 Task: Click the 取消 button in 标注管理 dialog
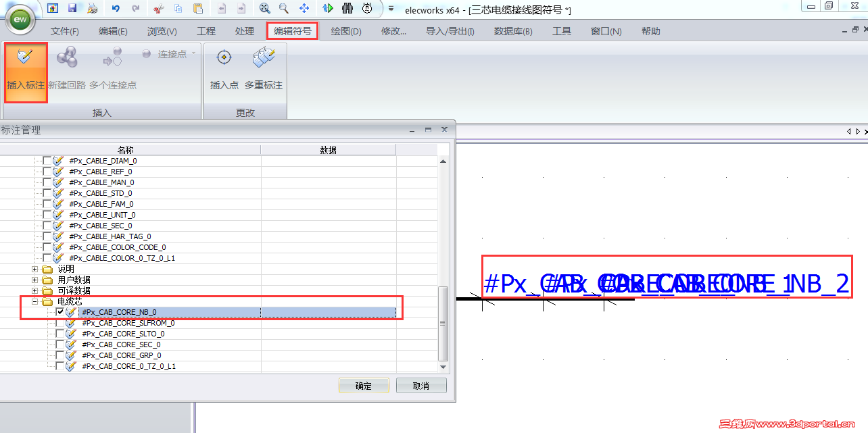tap(421, 386)
